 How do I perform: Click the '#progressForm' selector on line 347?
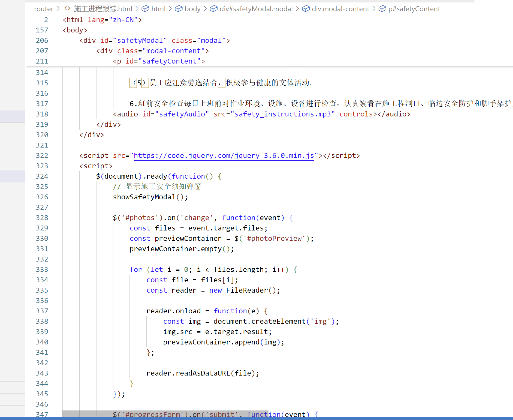(x=153, y=415)
